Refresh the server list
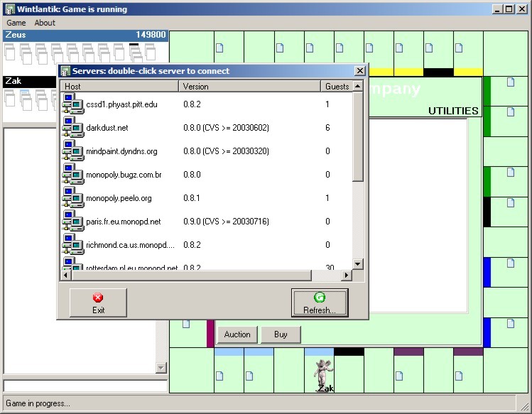Viewport: 532px width, 414px height. click(320, 303)
